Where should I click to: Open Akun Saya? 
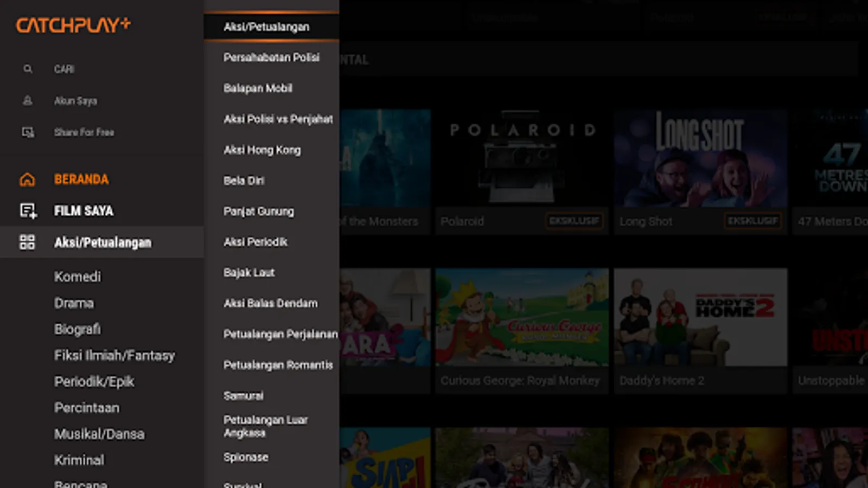[75, 101]
